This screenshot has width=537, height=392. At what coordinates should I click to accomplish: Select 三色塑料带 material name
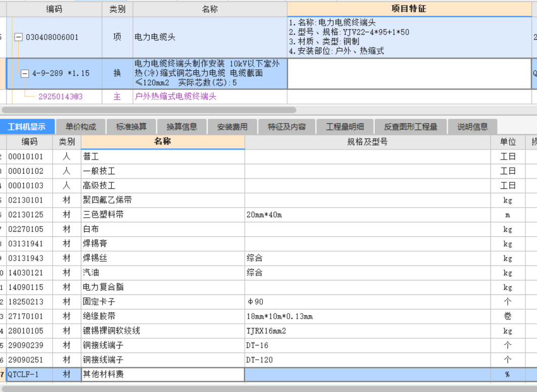(x=163, y=215)
